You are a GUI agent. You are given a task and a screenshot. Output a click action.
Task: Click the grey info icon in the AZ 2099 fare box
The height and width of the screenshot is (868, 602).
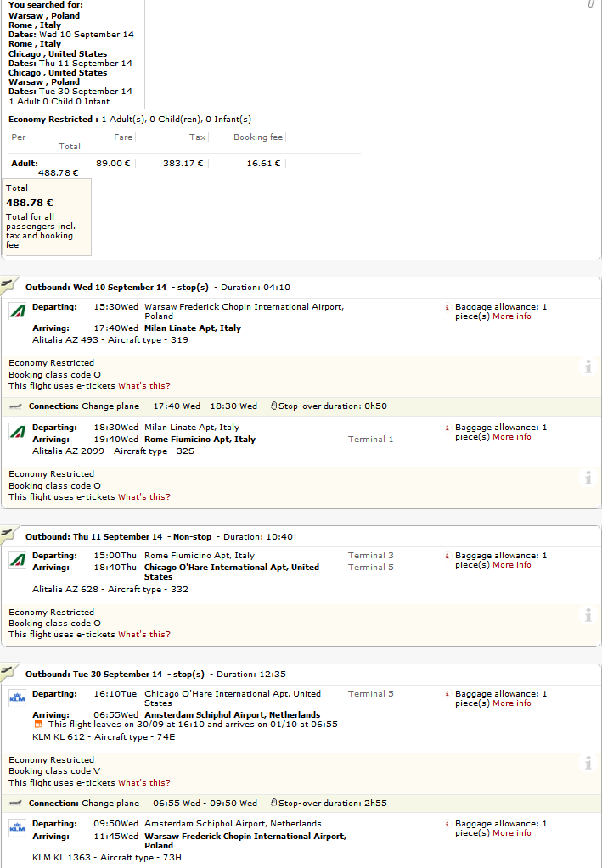coord(588,478)
